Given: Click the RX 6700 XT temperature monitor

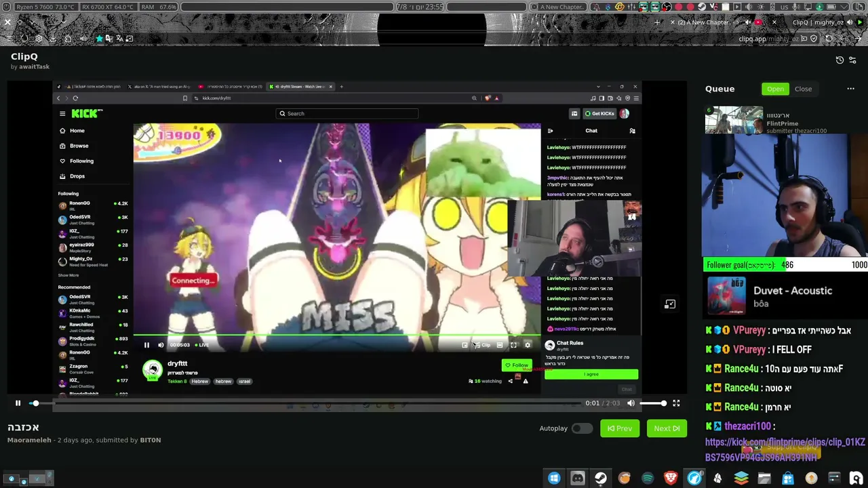Looking at the screenshot, I should pyautogui.click(x=108, y=7).
